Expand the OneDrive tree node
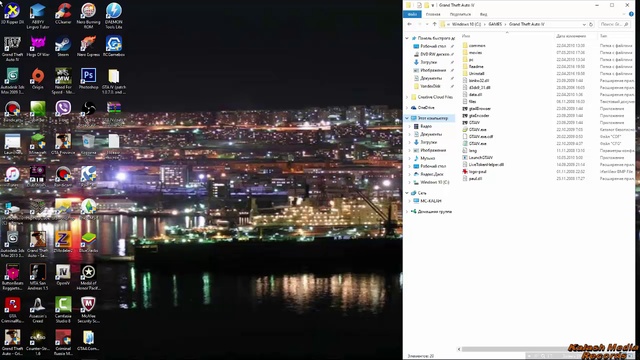This screenshot has height=360, width=640. click(407, 108)
